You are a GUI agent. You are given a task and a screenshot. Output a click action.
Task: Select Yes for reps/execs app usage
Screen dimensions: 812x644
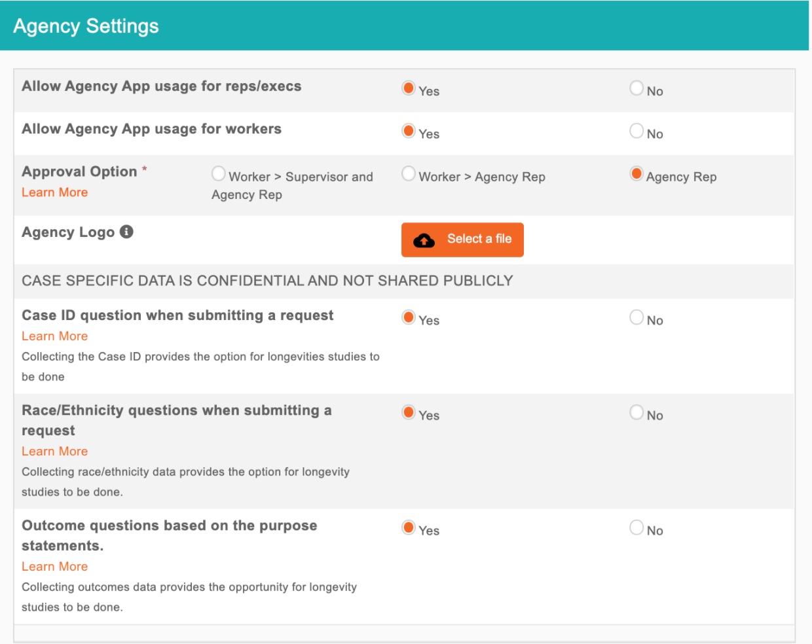point(409,88)
